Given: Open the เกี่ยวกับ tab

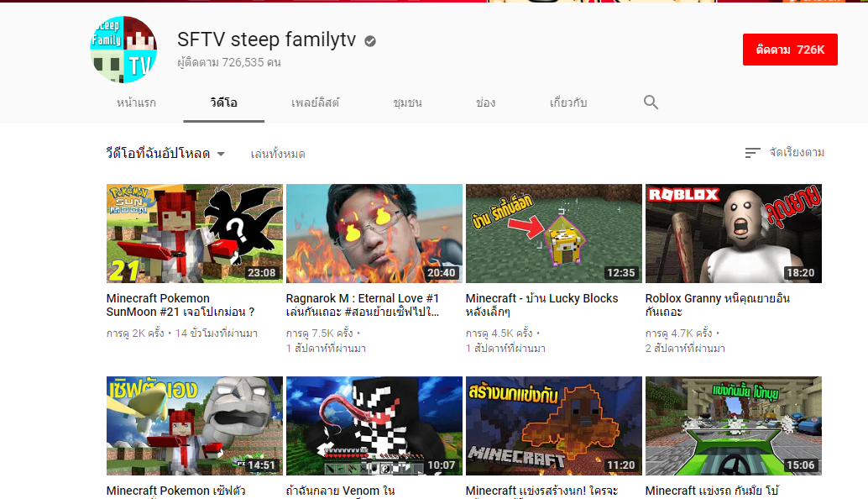Looking at the screenshot, I should tap(568, 102).
